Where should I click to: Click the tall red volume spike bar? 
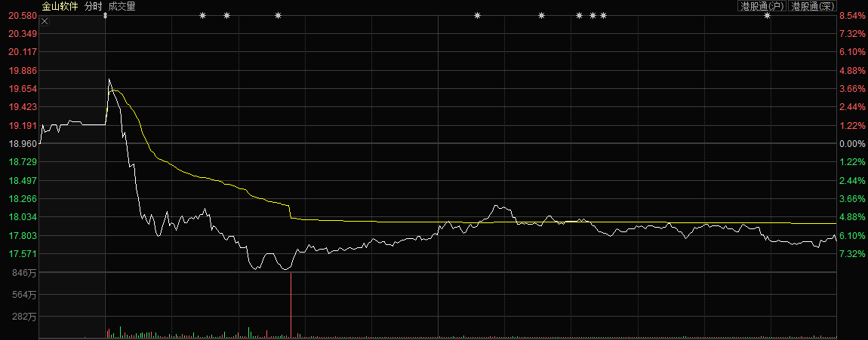[291, 305]
